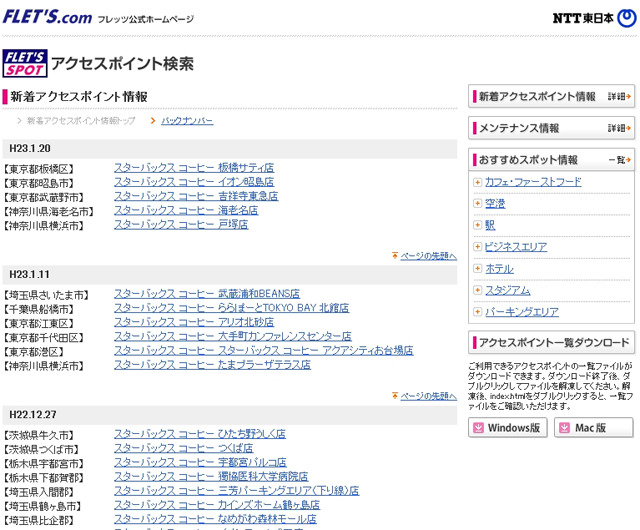Expand plus icon beside パーキングエリア
640x530 pixels.
tap(477, 312)
